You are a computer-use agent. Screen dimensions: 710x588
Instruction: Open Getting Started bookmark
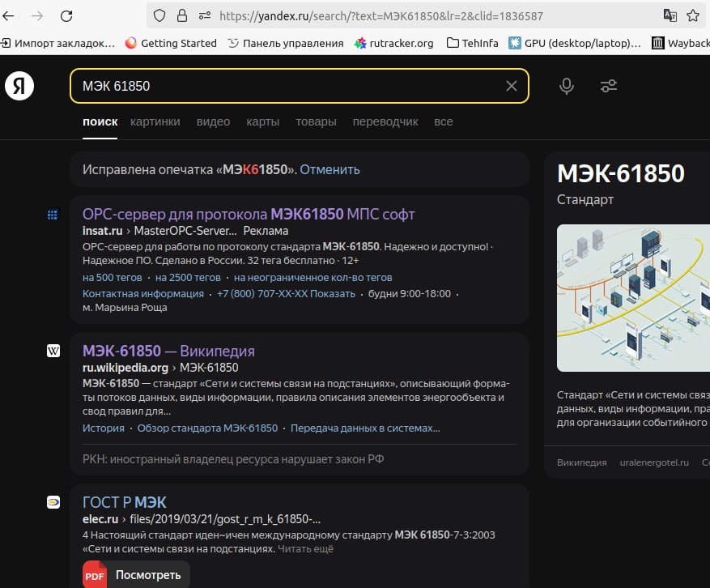pyautogui.click(x=171, y=43)
